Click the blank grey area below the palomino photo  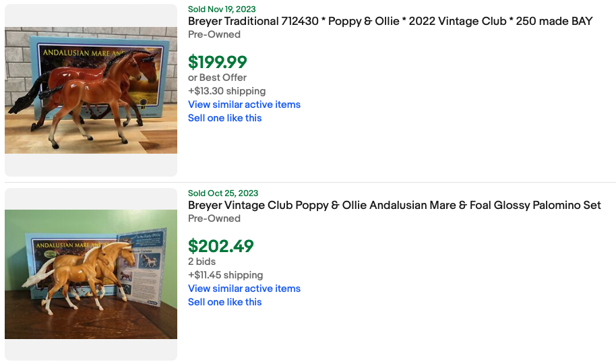click(91, 350)
